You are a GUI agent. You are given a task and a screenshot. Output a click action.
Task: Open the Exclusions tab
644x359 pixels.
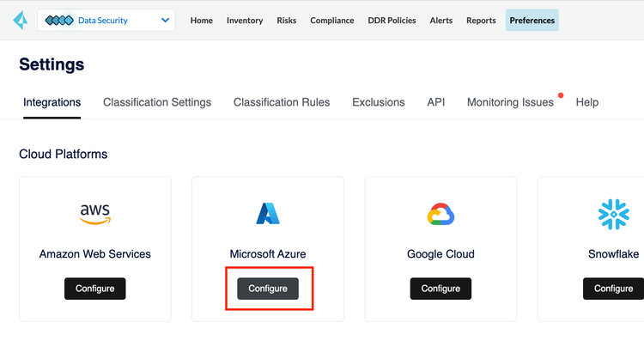pos(379,102)
